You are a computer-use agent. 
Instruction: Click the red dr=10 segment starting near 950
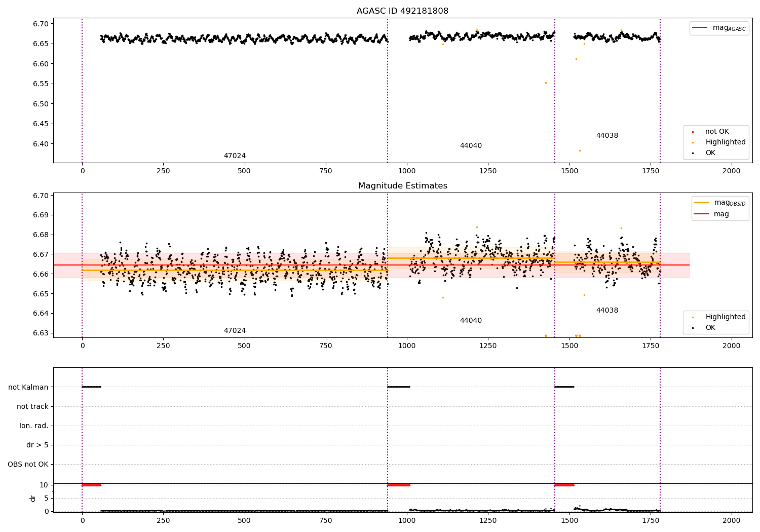(399, 485)
